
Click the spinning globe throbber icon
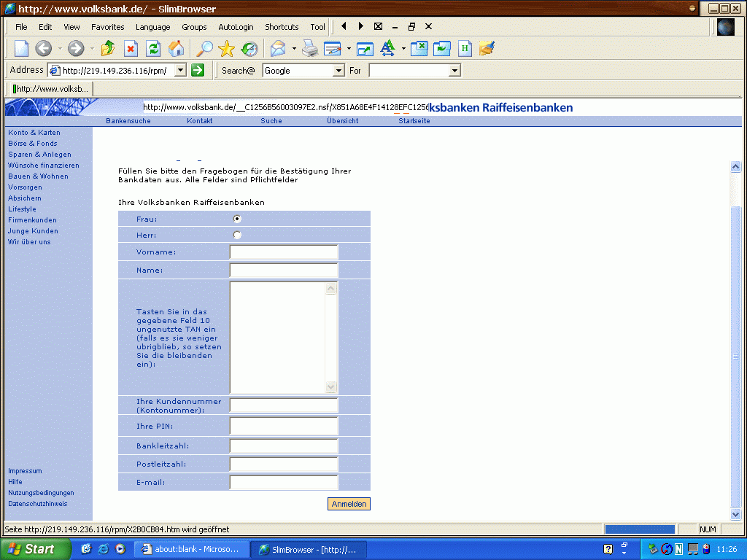tap(726, 27)
